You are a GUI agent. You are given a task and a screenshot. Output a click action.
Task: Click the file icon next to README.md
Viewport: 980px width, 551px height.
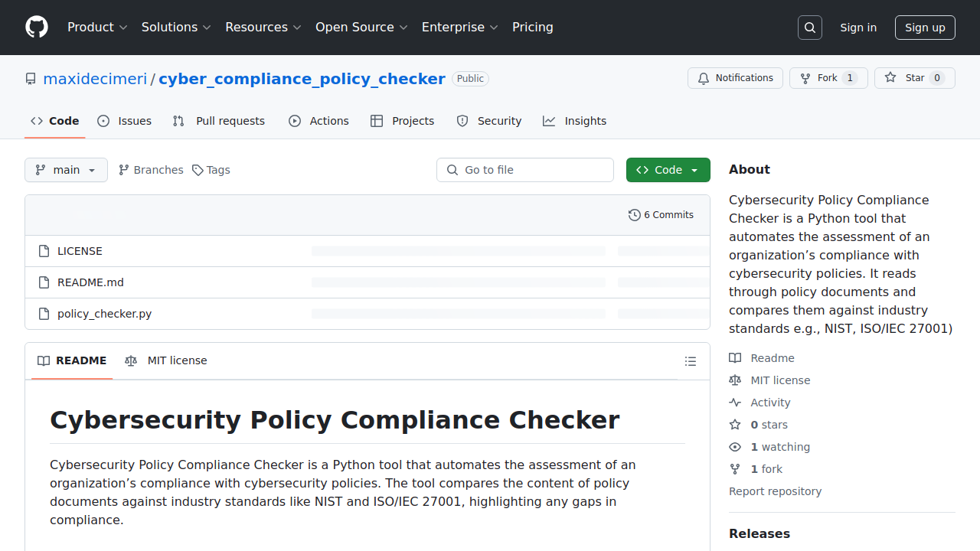point(44,282)
